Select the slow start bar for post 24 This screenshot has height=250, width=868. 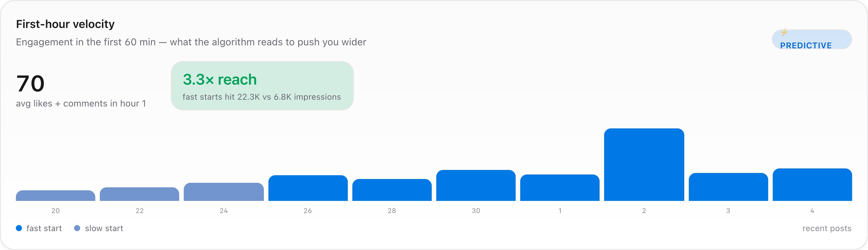click(224, 192)
